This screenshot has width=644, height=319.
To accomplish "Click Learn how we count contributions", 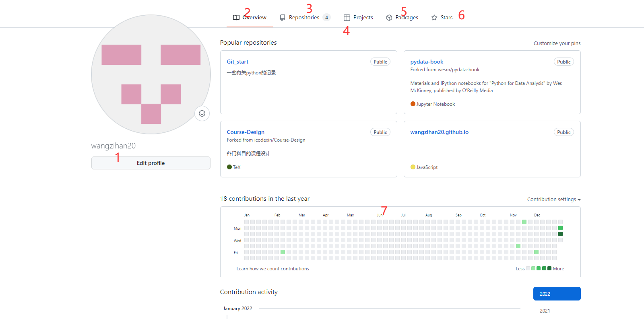I will [x=273, y=269].
